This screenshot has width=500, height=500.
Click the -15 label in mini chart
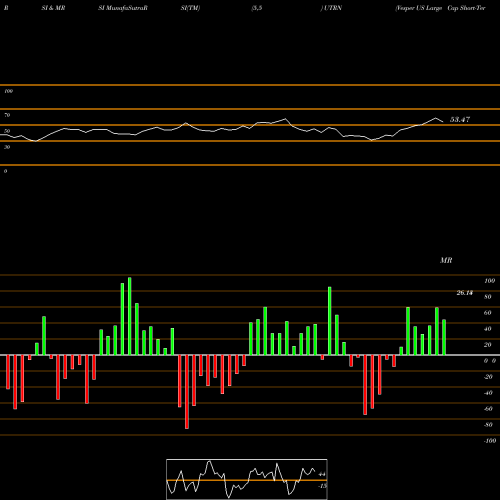(322, 486)
